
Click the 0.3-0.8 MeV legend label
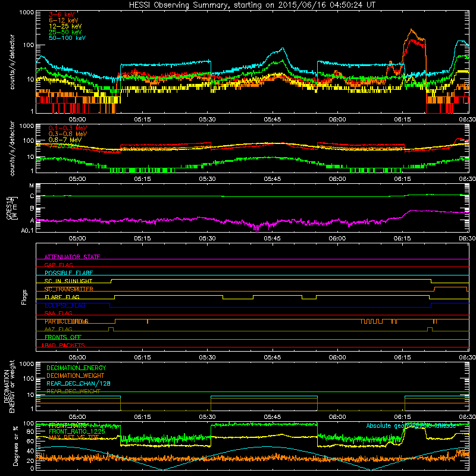68,134
